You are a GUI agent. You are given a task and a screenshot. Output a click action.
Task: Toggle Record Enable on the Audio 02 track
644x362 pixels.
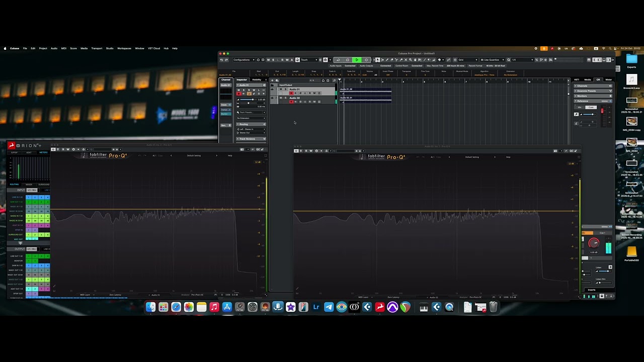(291, 102)
